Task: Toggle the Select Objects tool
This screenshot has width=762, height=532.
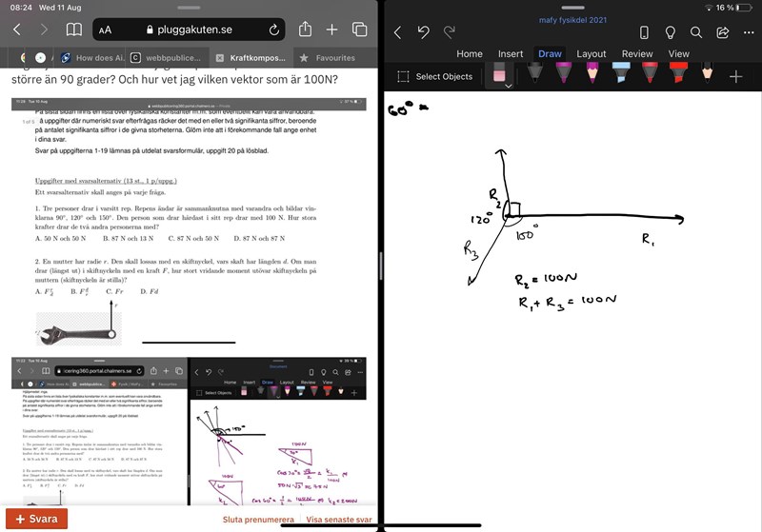Action: coord(434,76)
